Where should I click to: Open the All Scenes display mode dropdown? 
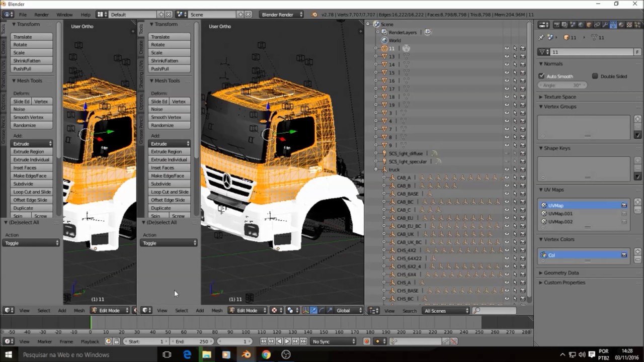coord(446,311)
